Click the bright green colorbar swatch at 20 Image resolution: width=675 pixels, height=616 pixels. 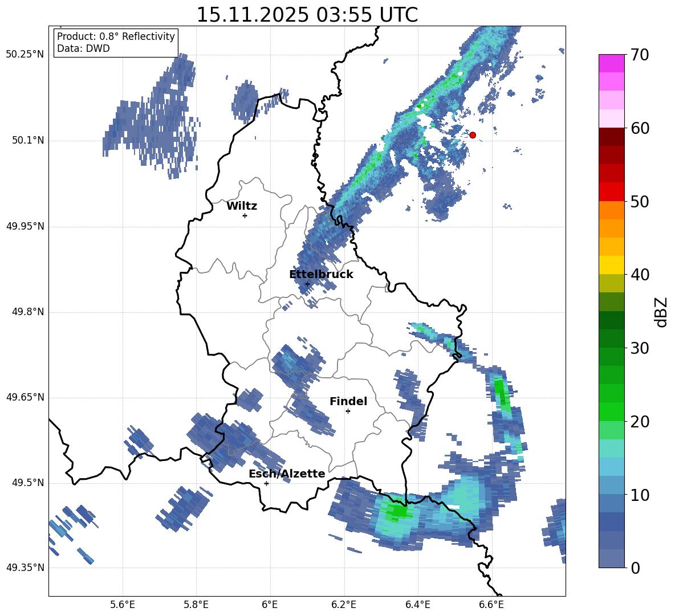coord(611,412)
